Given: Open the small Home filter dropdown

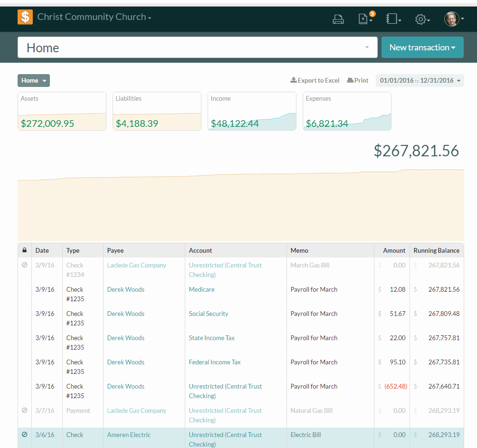Looking at the screenshot, I should [33, 81].
